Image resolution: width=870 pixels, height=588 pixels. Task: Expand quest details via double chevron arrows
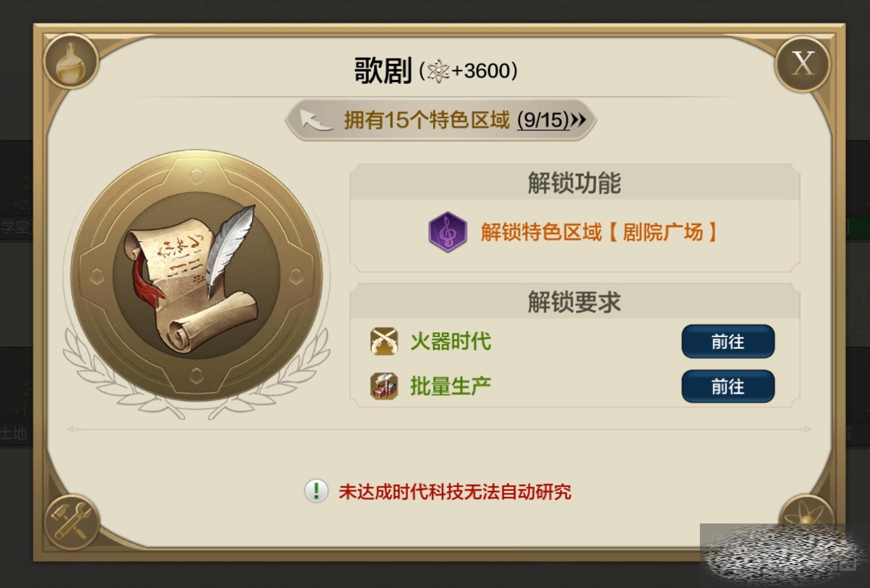tap(579, 120)
